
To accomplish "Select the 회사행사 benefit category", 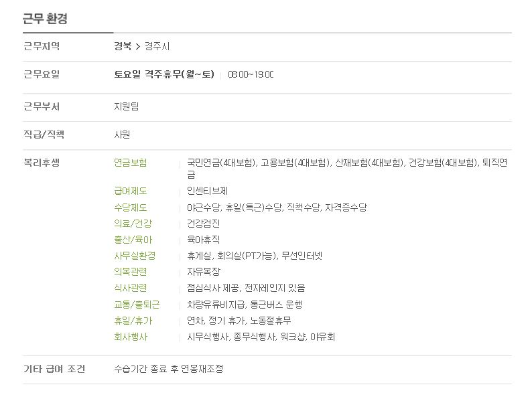I will point(131,337).
